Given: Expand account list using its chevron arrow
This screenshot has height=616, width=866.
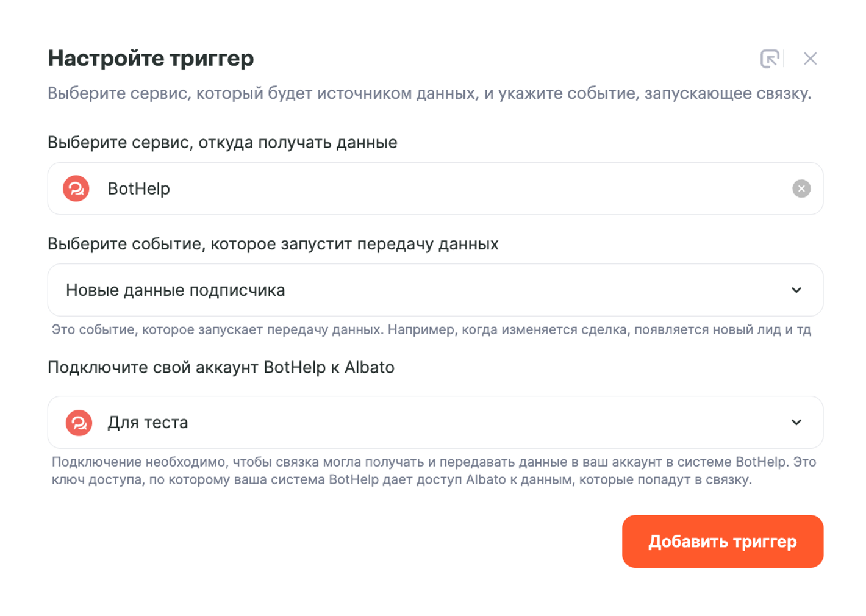Looking at the screenshot, I should click(796, 423).
